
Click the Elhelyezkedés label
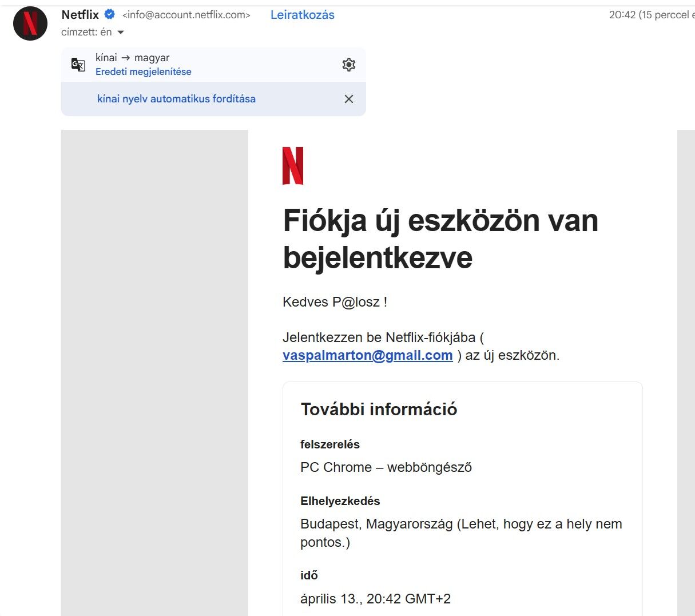[340, 501]
